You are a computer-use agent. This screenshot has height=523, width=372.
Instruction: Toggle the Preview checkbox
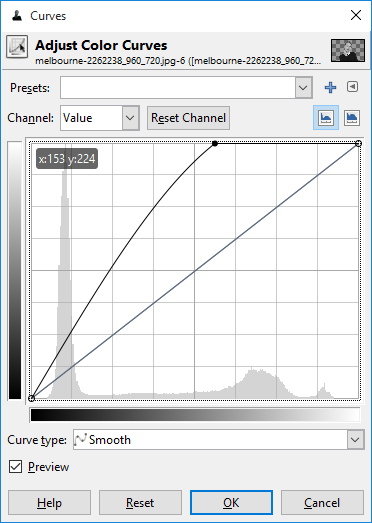[x=15, y=467]
